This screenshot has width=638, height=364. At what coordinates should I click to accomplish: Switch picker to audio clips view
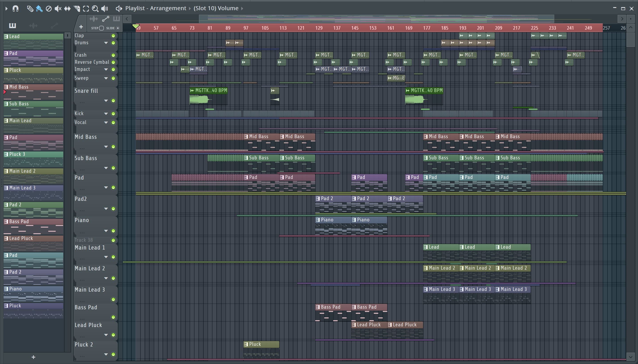[x=33, y=25]
